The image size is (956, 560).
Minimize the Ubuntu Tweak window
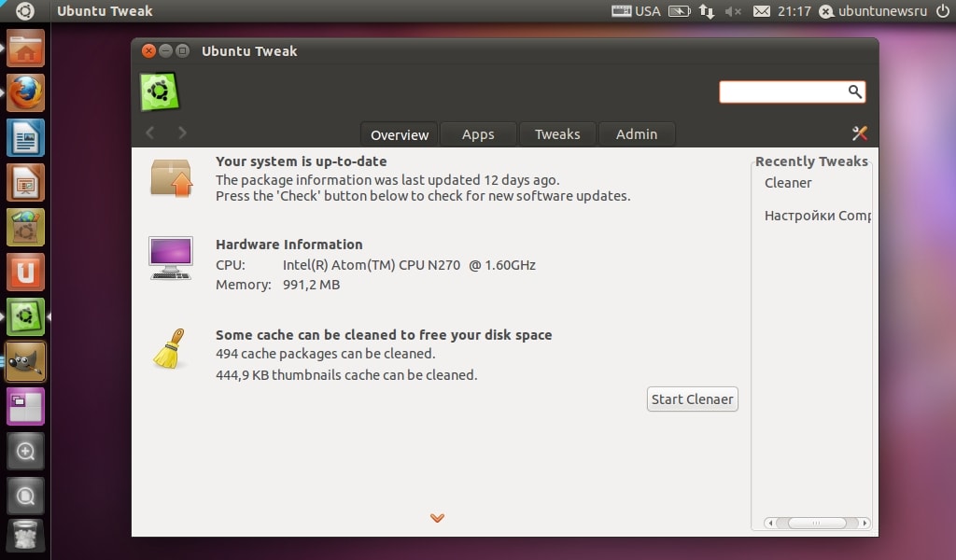165,50
